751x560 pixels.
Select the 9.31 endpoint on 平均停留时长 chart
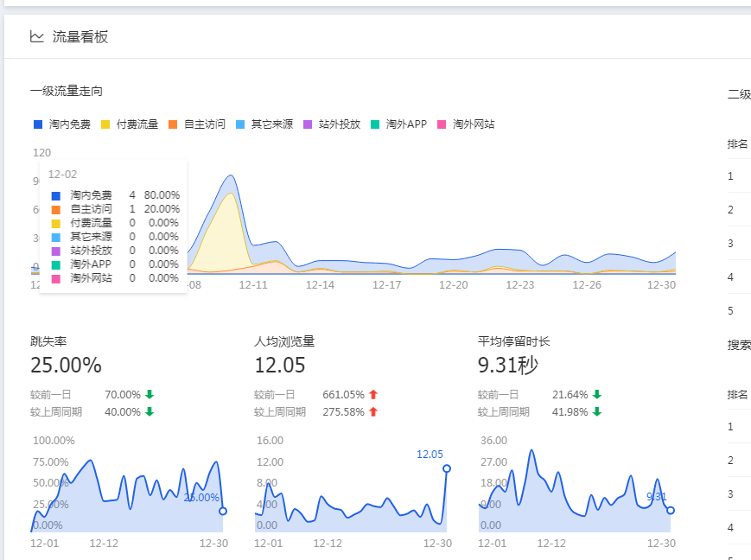coord(671,510)
